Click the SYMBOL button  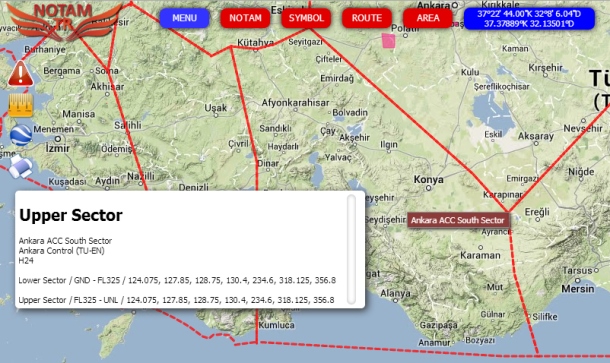306,18
